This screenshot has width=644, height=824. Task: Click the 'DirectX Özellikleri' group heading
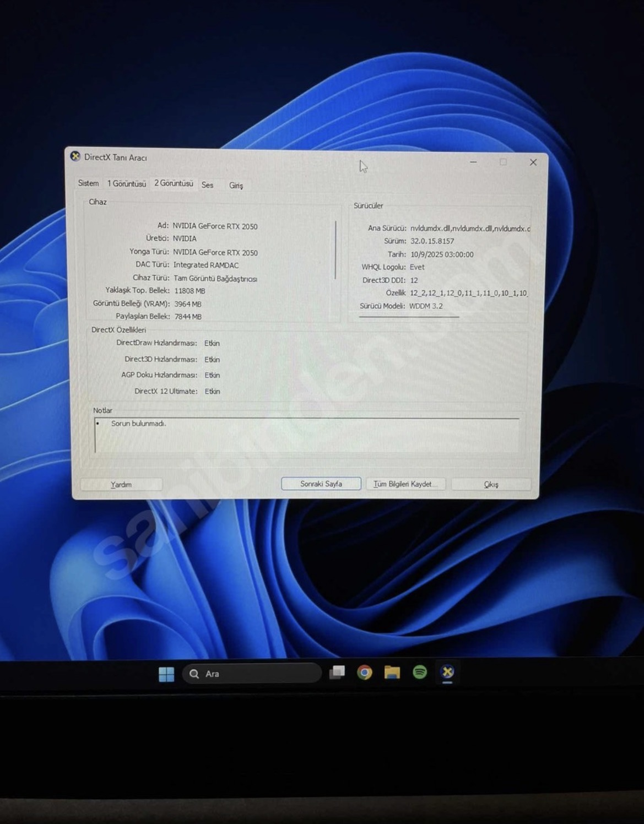tap(118, 330)
